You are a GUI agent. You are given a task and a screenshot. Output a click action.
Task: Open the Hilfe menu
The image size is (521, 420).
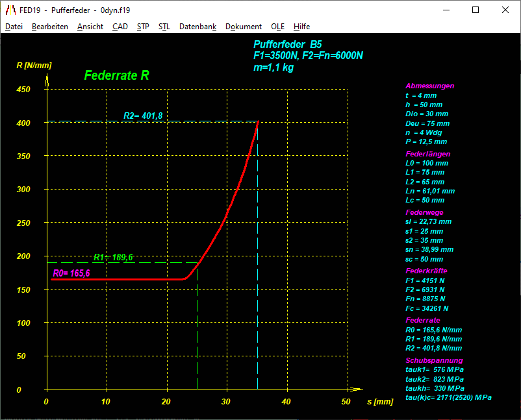(x=301, y=27)
